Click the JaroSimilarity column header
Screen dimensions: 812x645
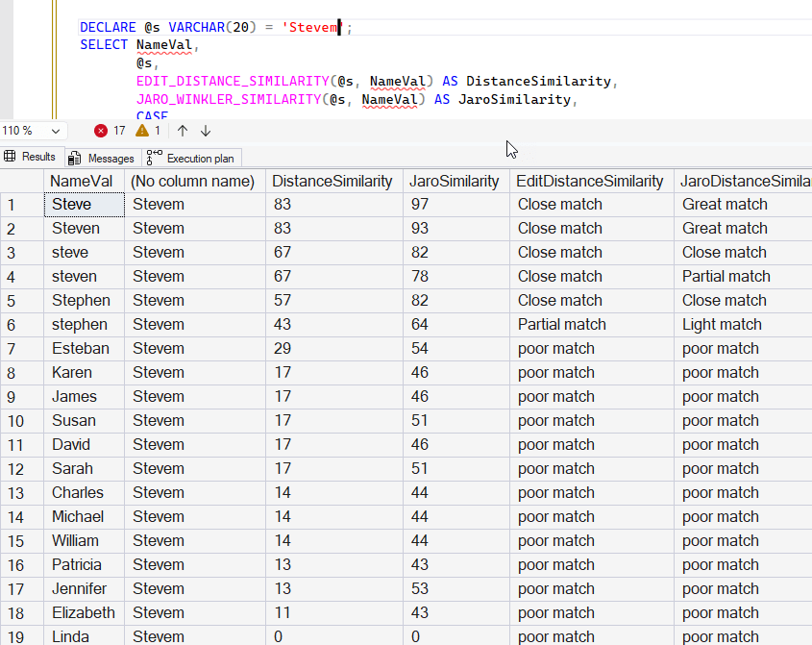(455, 181)
